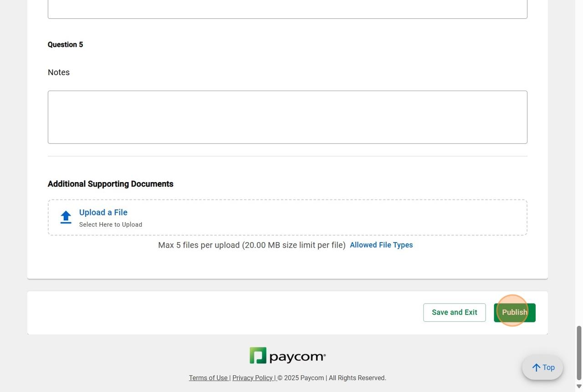Click the "Top" label to scroll up
The height and width of the screenshot is (392, 583).
click(548, 367)
